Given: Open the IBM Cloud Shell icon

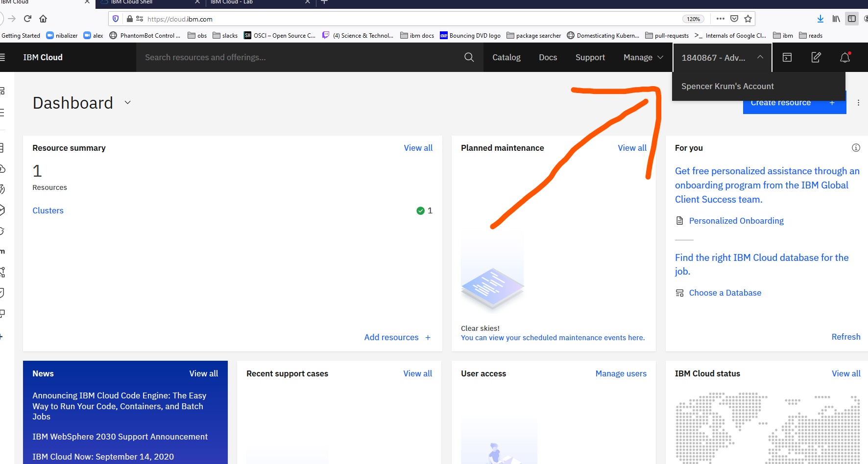Looking at the screenshot, I should point(787,57).
